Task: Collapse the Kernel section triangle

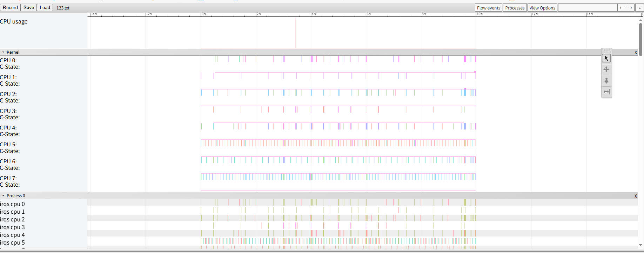Action: click(3, 52)
